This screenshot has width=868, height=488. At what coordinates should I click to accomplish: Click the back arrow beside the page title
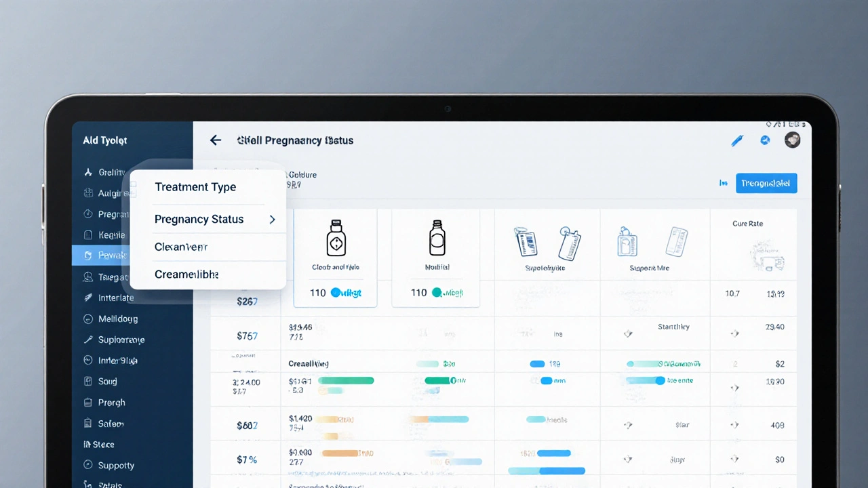pos(216,140)
